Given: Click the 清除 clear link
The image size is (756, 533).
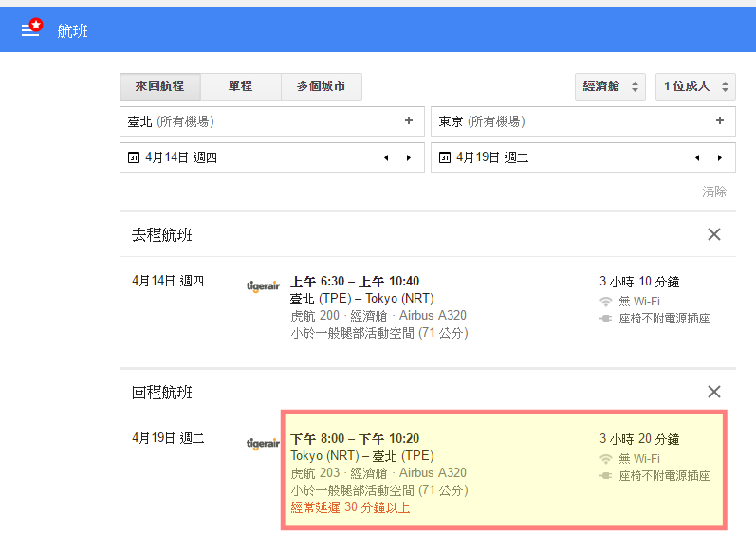Looking at the screenshot, I should [714, 192].
